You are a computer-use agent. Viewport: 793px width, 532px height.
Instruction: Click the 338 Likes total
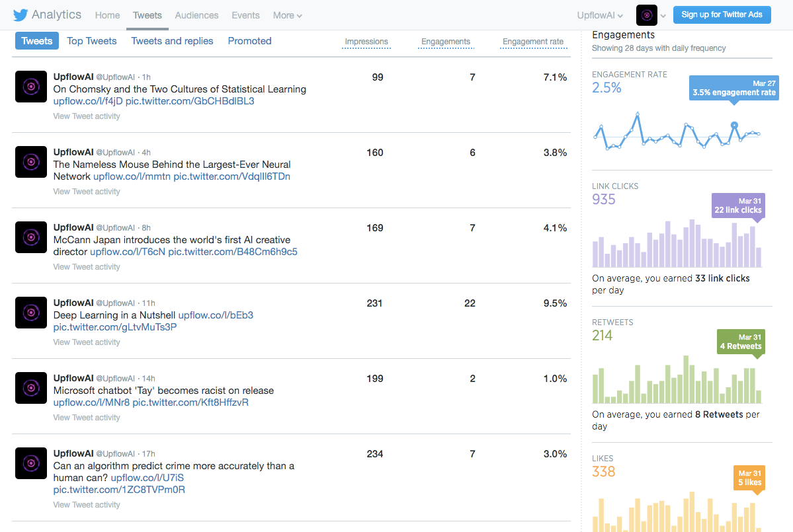[604, 472]
